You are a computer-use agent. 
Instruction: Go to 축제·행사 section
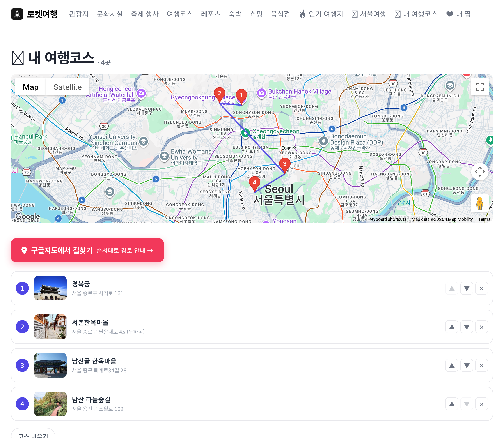click(x=145, y=14)
